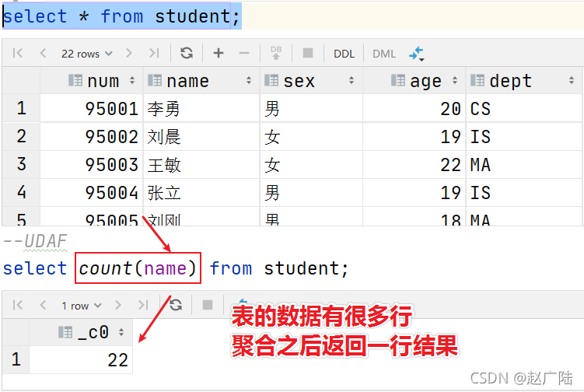584x392 pixels.
Task: Select name cell 王敏
Action: pos(201,164)
